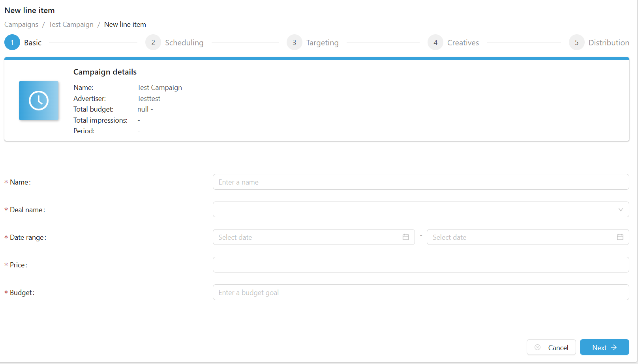The image size is (638, 364).
Task: Go to the Distribution step label
Action: [608, 43]
